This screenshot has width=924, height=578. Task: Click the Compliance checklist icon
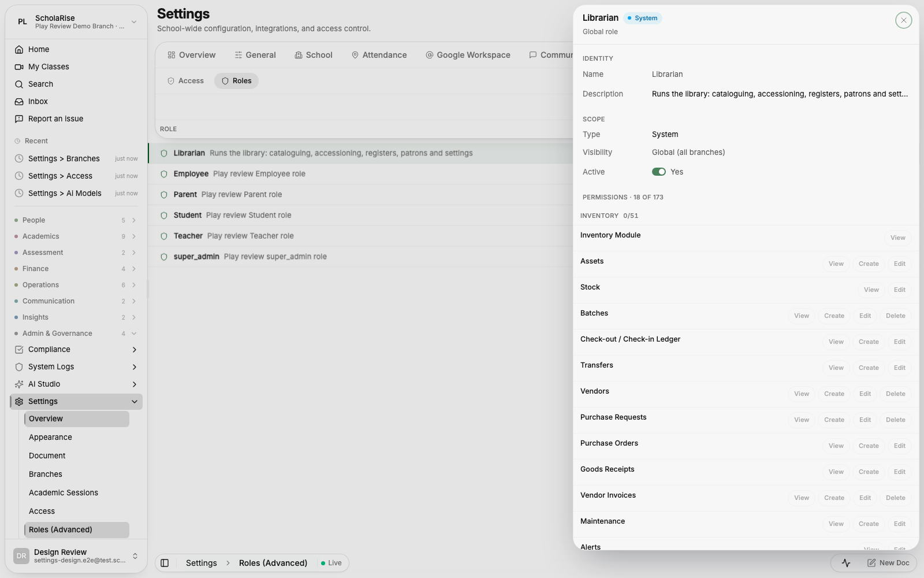coord(19,350)
